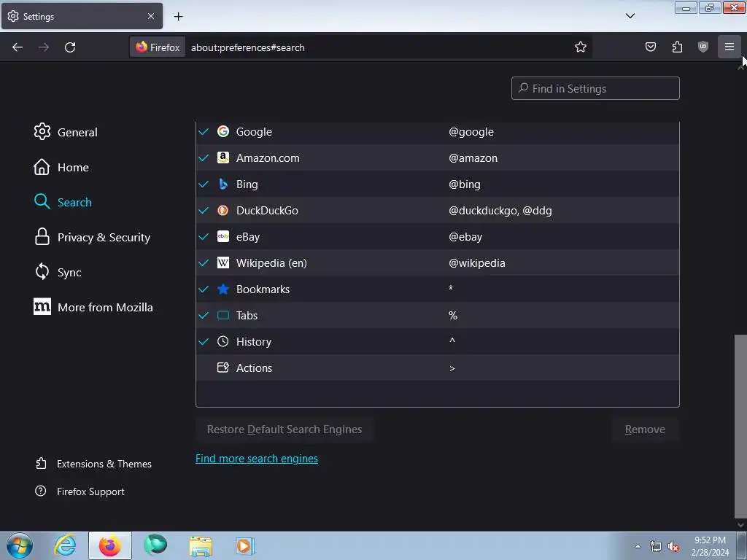
Task: Click the Amazon logo icon in list
Action: tap(223, 157)
